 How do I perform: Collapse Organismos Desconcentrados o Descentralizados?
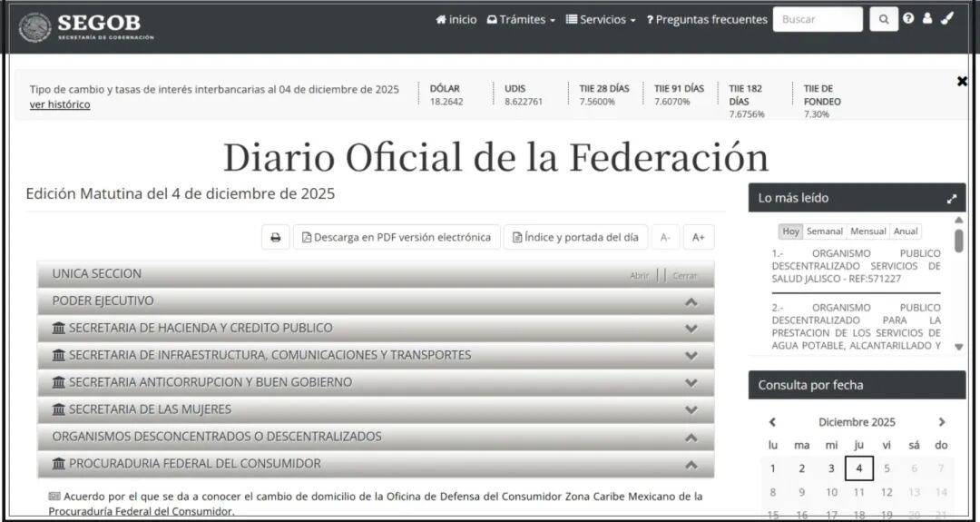[376, 437]
